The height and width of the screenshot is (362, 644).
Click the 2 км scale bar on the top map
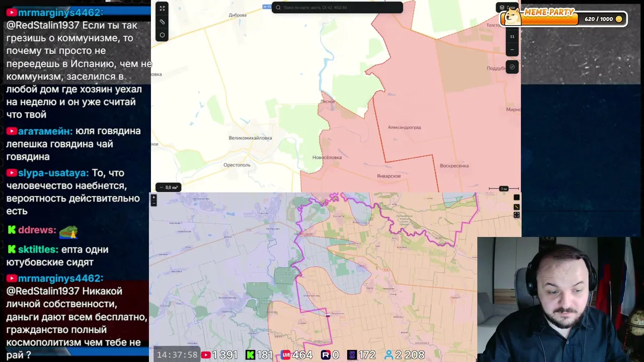coord(504,189)
